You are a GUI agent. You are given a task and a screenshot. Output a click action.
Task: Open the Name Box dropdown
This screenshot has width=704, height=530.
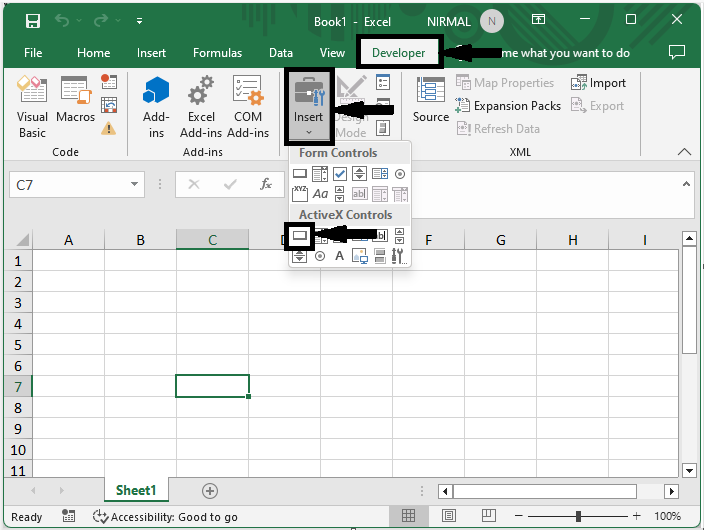134,184
